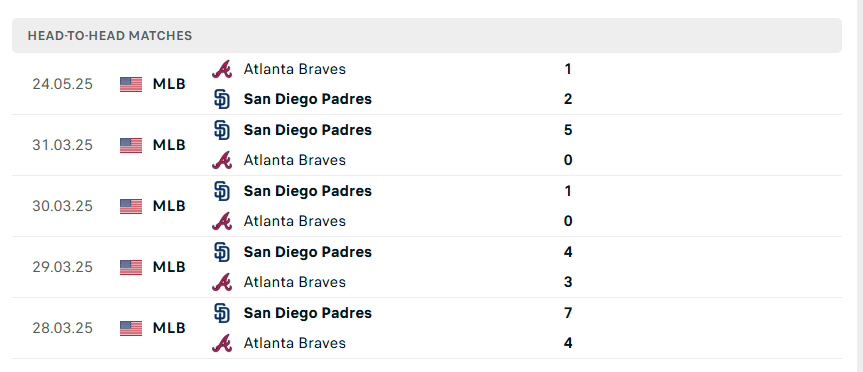Open Atlanta Braves team from 24.05.25 match
Screen dimensions: 863x372
click(294, 69)
